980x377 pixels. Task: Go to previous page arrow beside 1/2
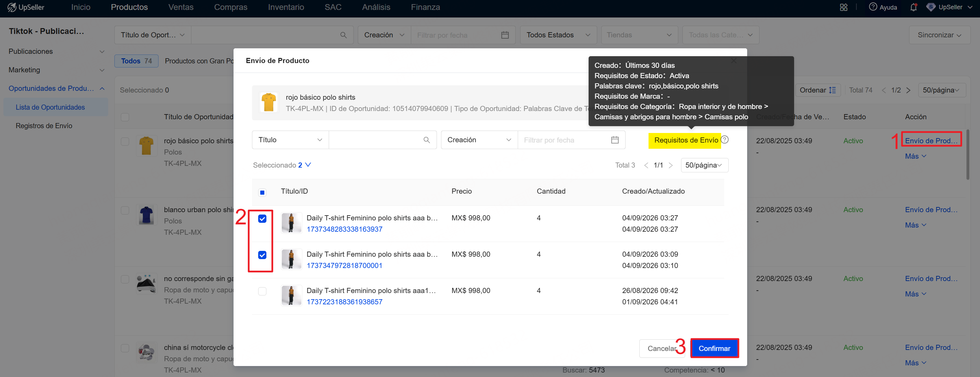click(x=884, y=90)
